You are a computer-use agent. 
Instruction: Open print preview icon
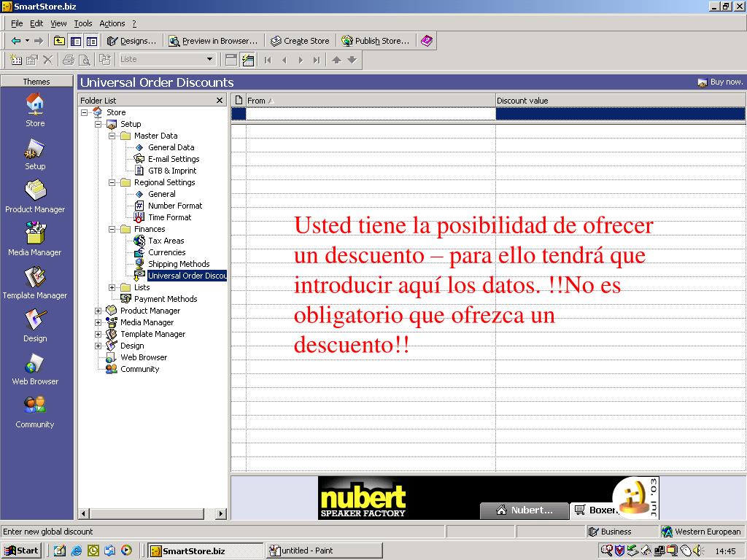point(85,60)
